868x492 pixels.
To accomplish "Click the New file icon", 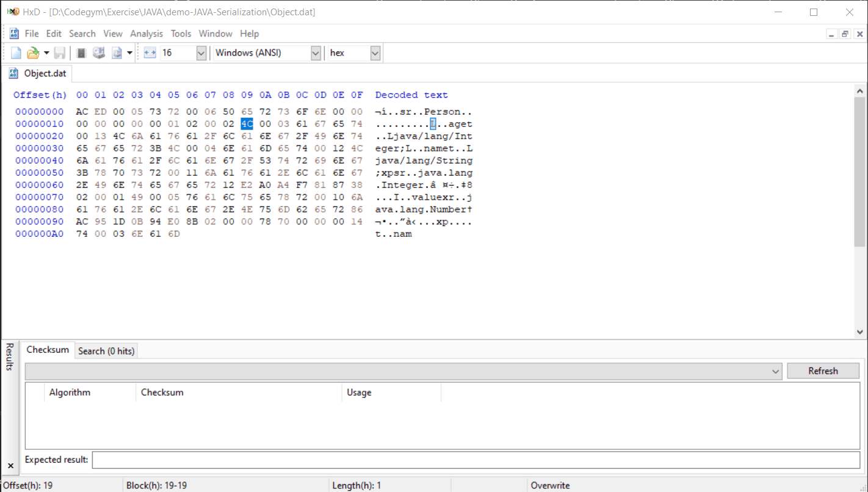I will point(16,53).
